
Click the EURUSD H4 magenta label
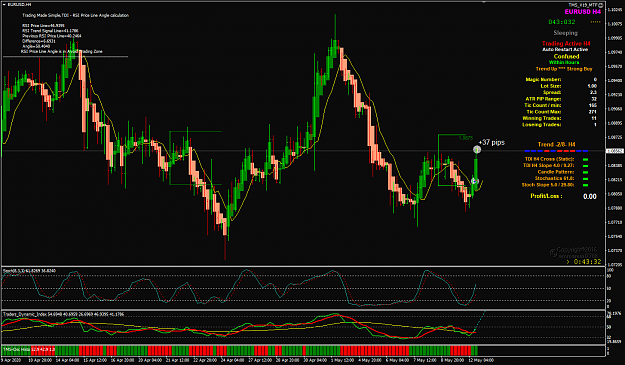pyautogui.click(x=582, y=12)
